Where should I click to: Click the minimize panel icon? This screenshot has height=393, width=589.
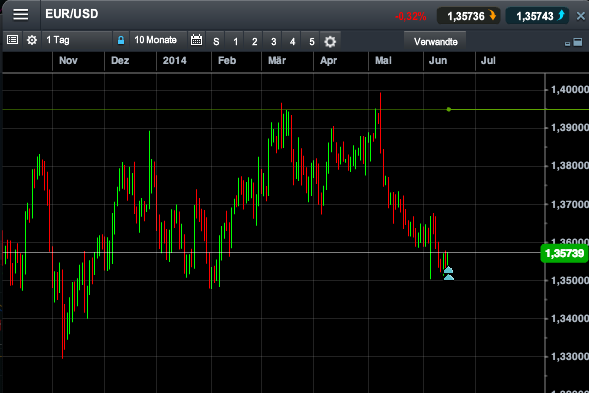(x=567, y=44)
